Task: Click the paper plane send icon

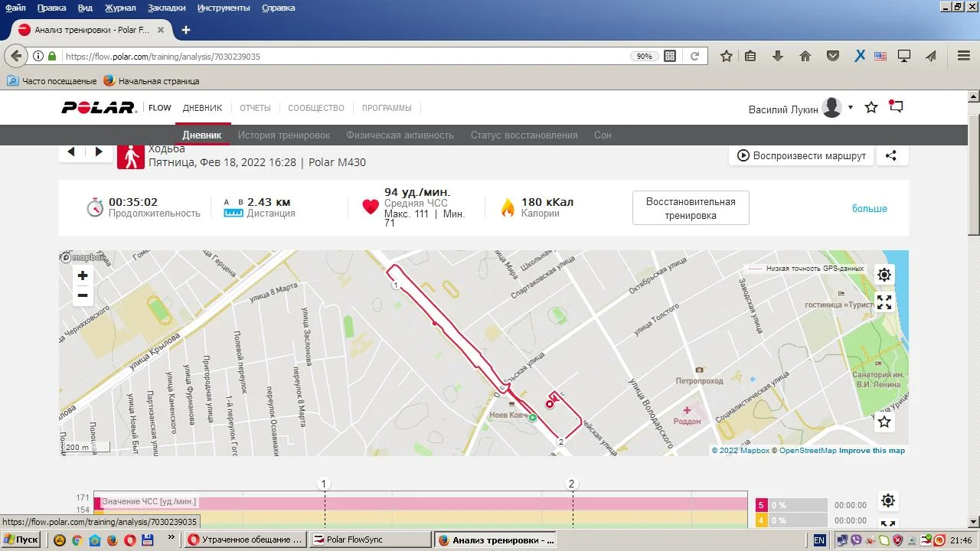Action: (x=931, y=56)
